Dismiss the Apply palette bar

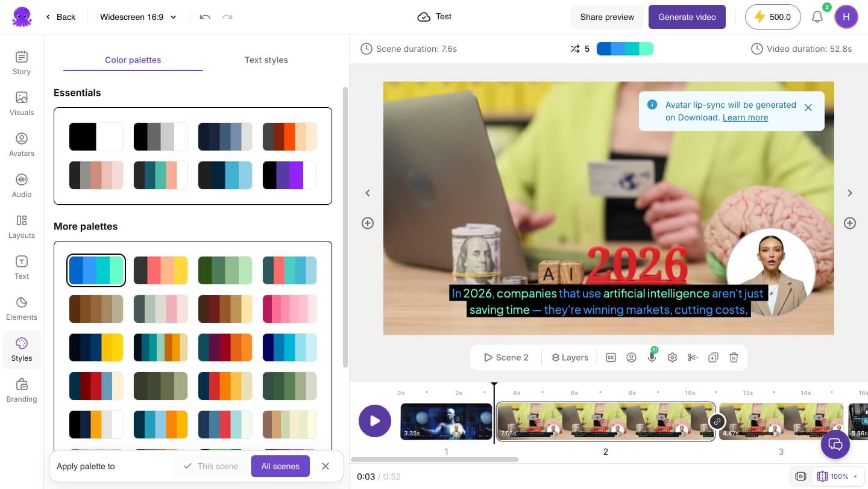click(x=325, y=466)
